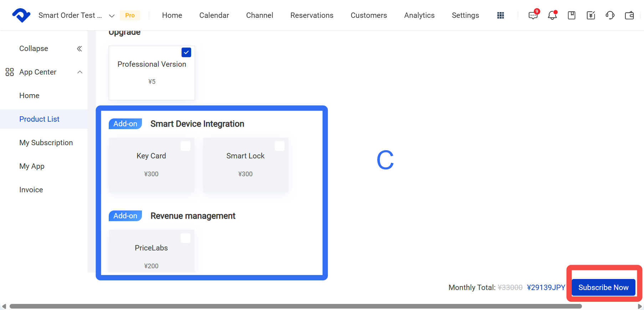Click the Subscribe Now button
Viewport: 644px width, 310px height.
click(x=603, y=288)
